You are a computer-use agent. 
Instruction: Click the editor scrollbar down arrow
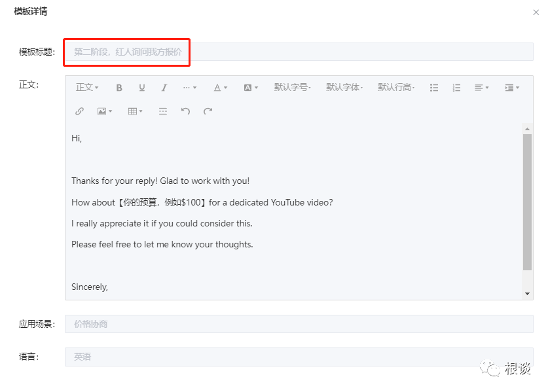tap(528, 294)
